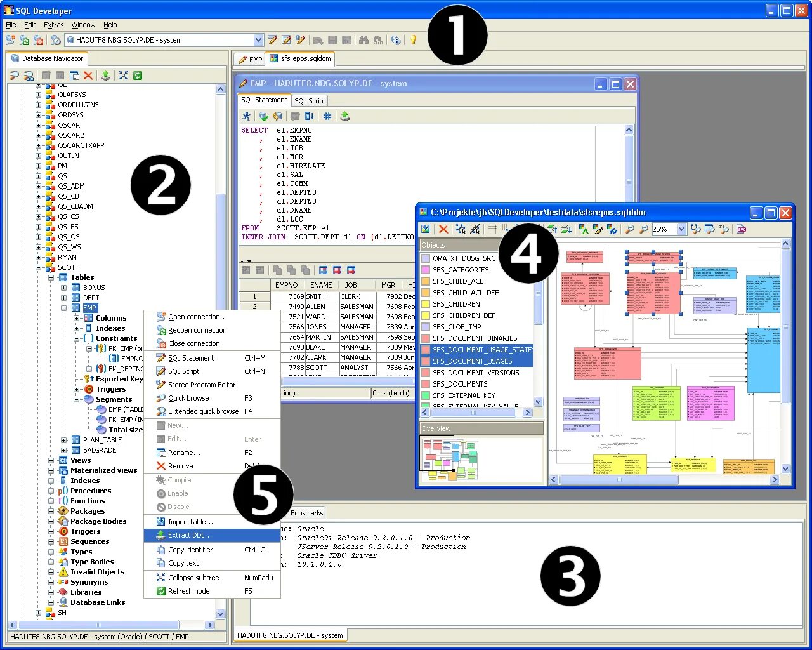Click the red X Remove icon in Navigator toolbar

click(x=88, y=76)
